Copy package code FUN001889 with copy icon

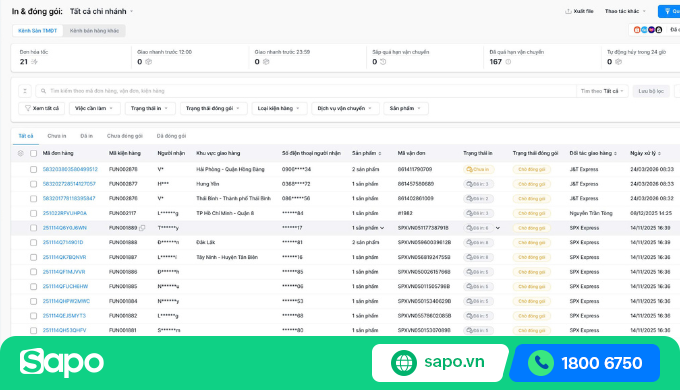(x=142, y=228)
